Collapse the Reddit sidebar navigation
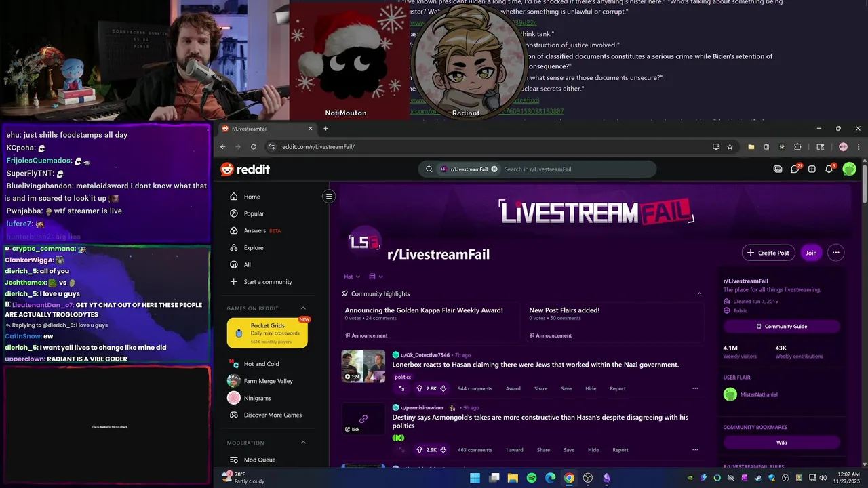Image resolution: width=868 pixels, height=488 pixels. pyautogui.click(x=329, y=197)
